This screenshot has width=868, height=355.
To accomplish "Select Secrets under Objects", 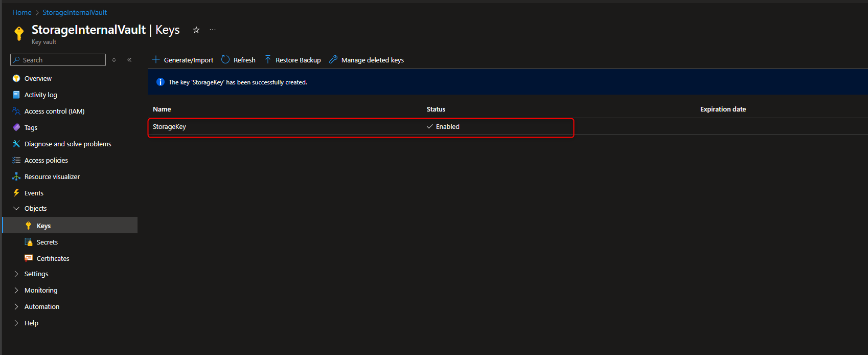I will (47, 242).
